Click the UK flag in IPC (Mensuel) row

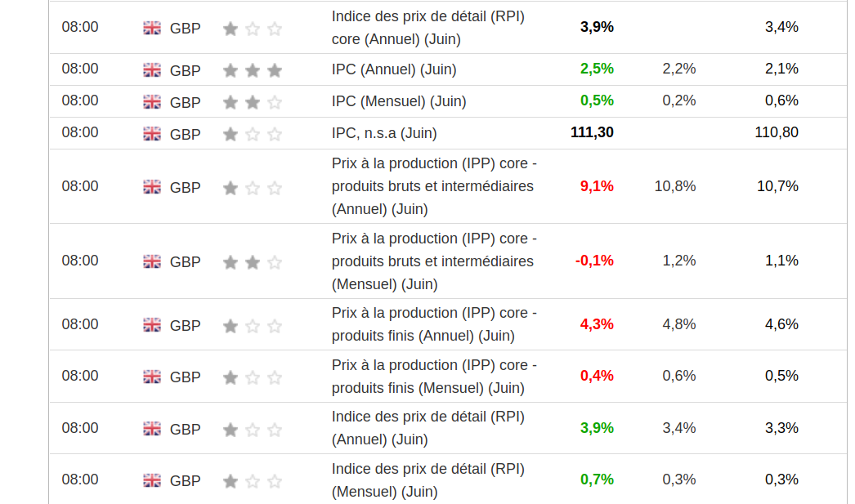tap(152, 102)
